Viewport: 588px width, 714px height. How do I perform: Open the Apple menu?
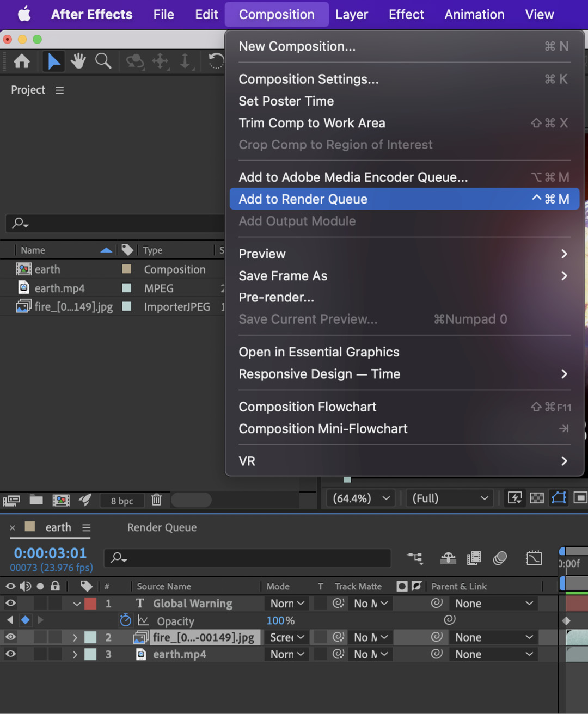(24, 14)
